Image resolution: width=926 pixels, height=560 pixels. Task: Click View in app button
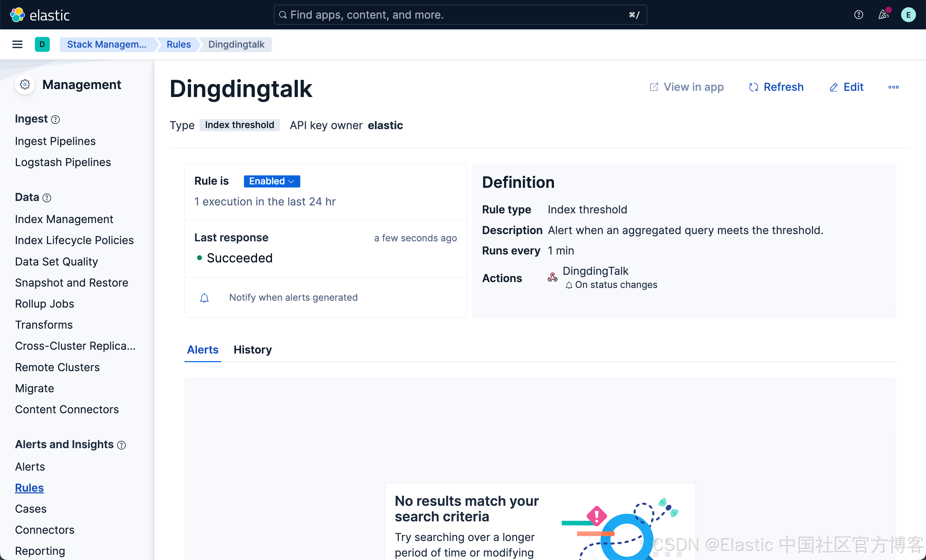click(x=686, y=87)
